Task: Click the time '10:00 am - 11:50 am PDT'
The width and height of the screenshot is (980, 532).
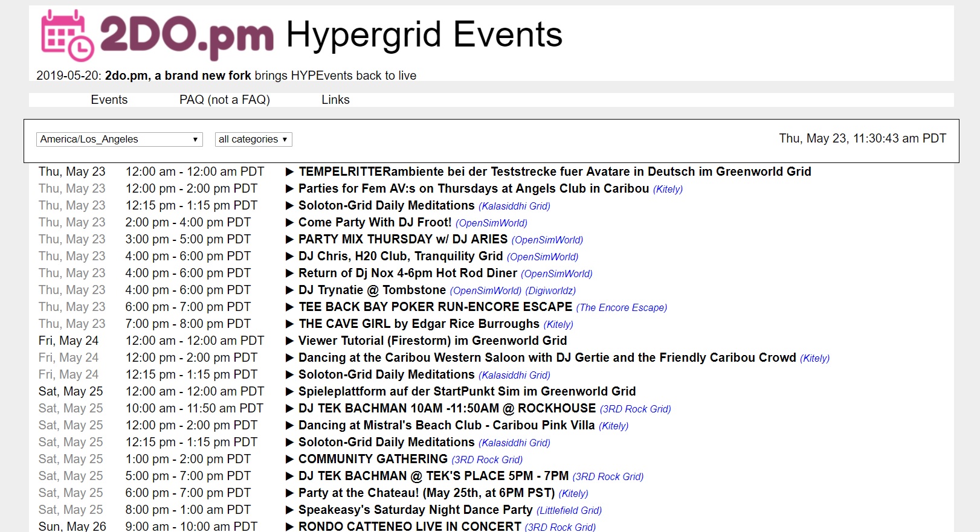Action: [195, 408]
